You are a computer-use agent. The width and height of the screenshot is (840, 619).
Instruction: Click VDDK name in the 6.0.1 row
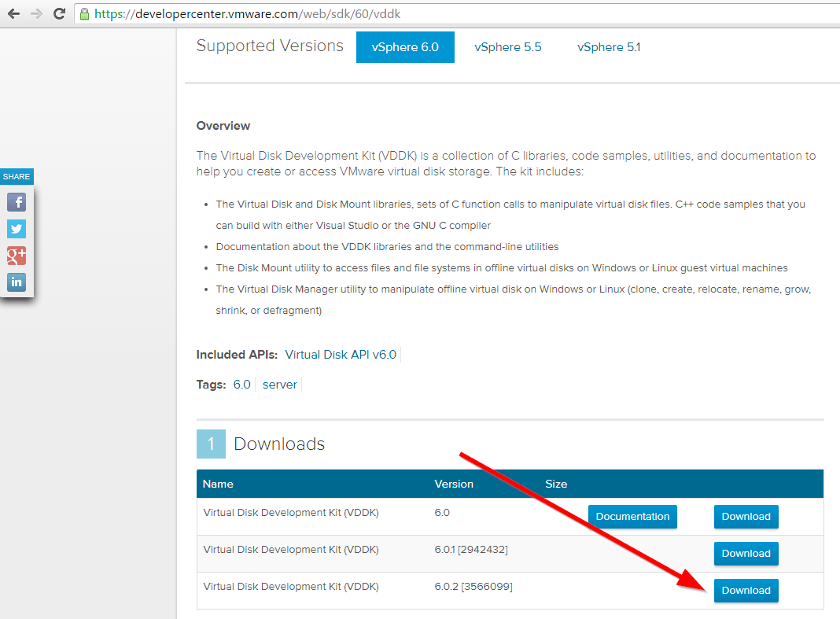click(291, 549)
